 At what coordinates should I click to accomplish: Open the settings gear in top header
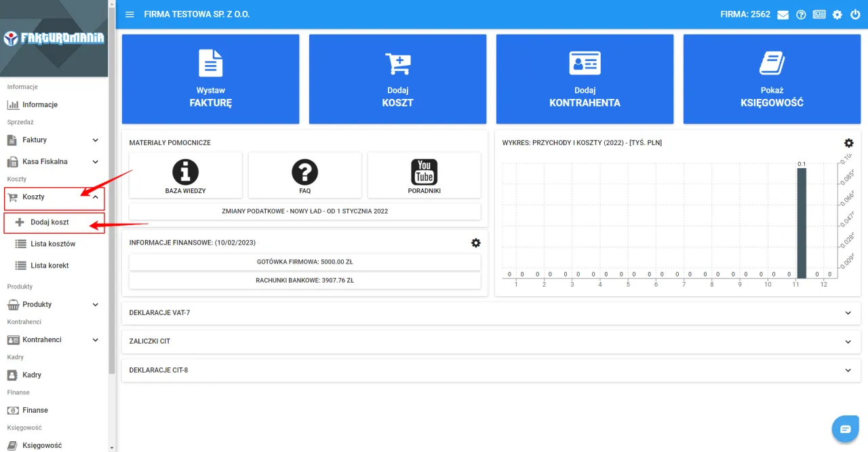837,15
